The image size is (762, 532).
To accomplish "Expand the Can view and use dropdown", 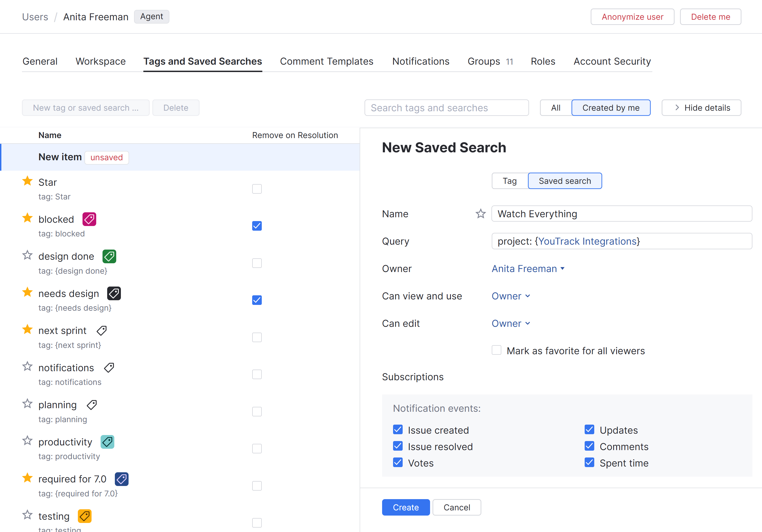I will coord(510,296).
